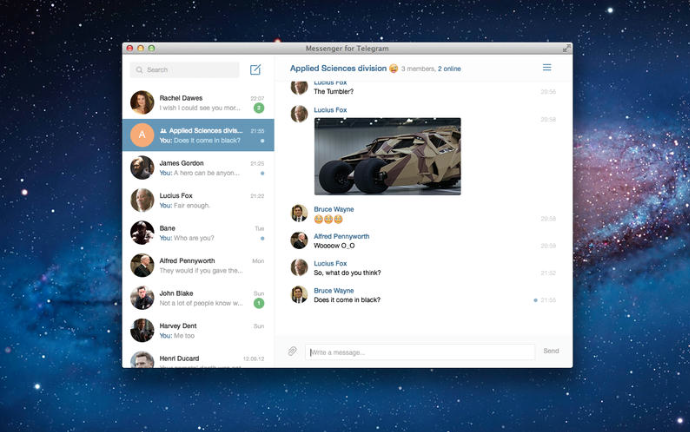Click Lucius Fox's name above the photo
This screenshot has width=690, height=432.
coord(330,110)
